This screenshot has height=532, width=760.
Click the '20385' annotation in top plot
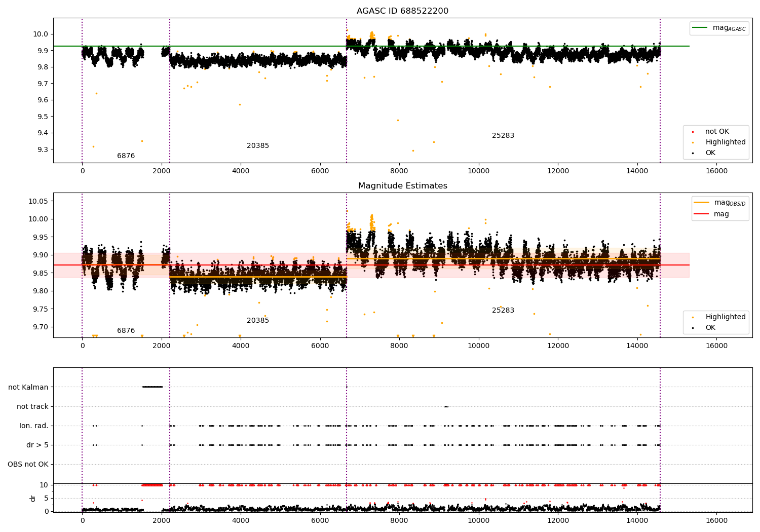pyautogui.click(x=258, y=145)
